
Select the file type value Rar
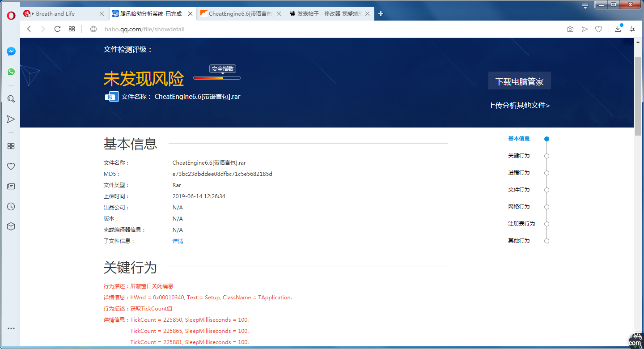177,185
